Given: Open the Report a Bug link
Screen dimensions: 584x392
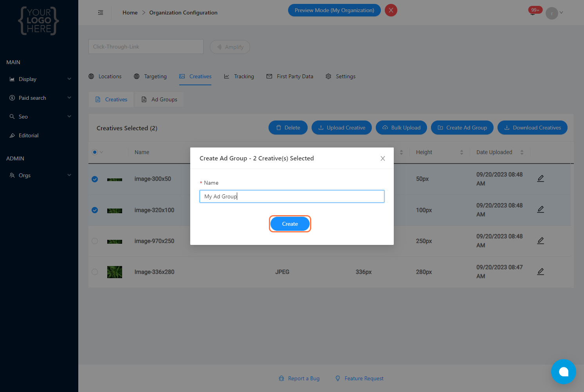Looking at the screenshot, I should coord(299,378).
